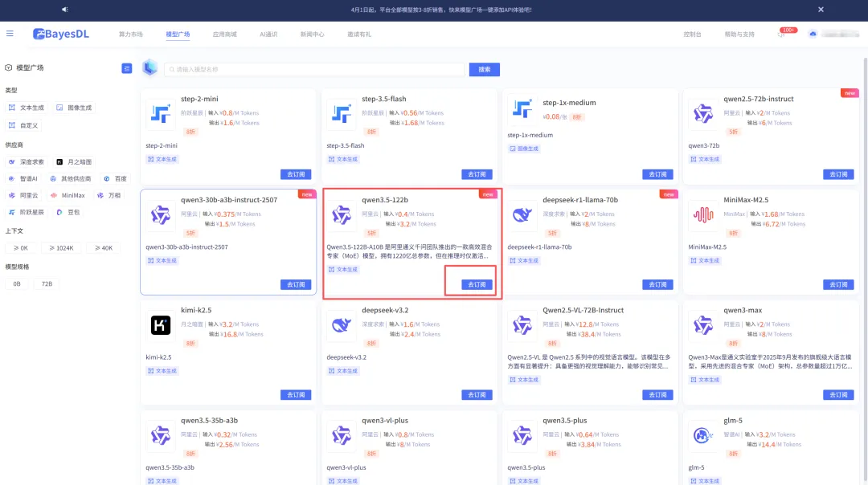Click the qwen3.5-plus model logo

[522, 436]
